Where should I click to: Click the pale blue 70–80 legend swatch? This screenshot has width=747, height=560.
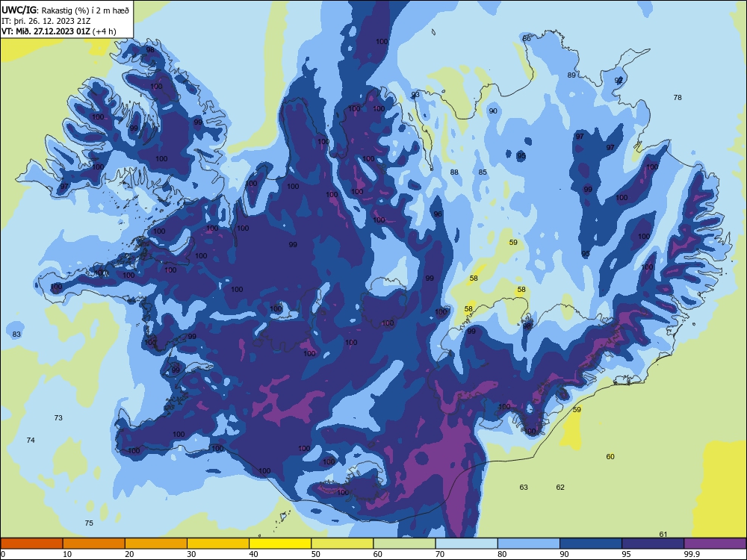pos(467,544)
